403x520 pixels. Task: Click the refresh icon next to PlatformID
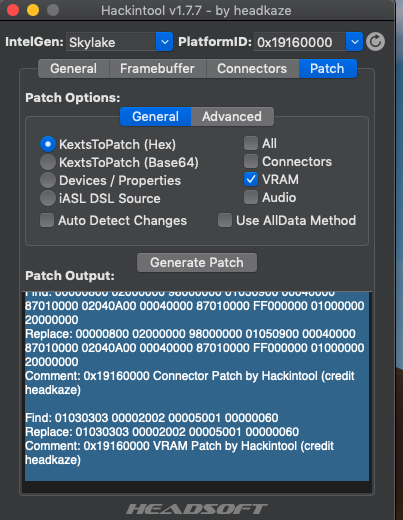[x=375, y=42]
